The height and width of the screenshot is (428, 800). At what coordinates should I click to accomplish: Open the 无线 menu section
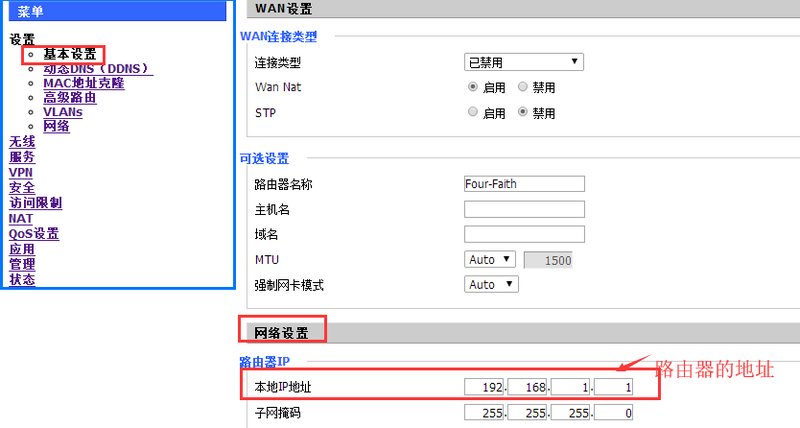22,142
